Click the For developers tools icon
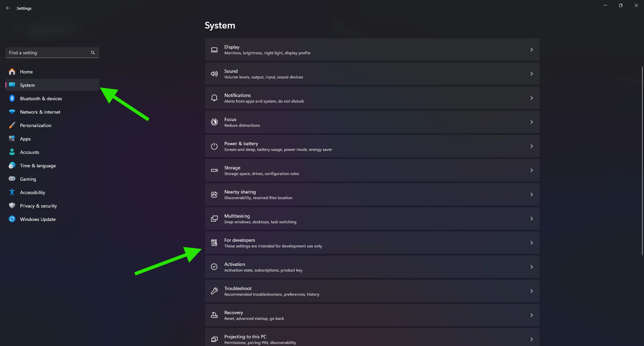Image resolution: width=644 pixels, height=346 pixels. 214,243
